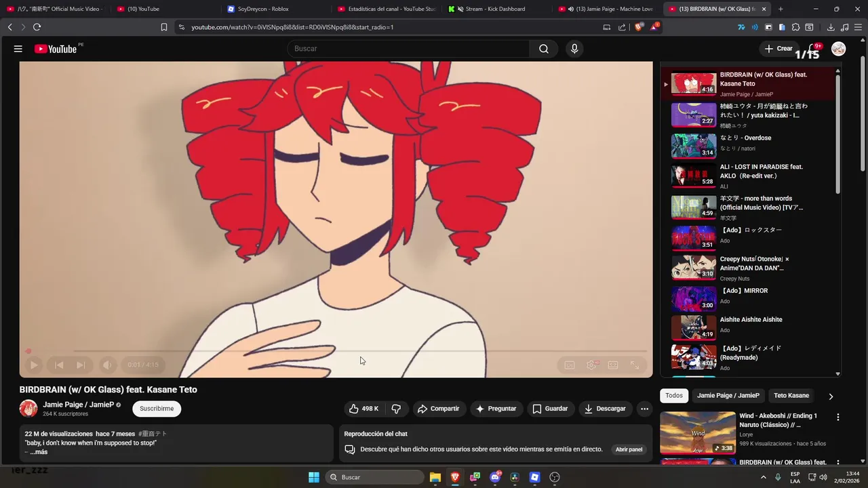This screenshot has width=868, height=488.
Task: Toggle subtitles on the video player
Action: pyautogui.click(x=570, y=365)
